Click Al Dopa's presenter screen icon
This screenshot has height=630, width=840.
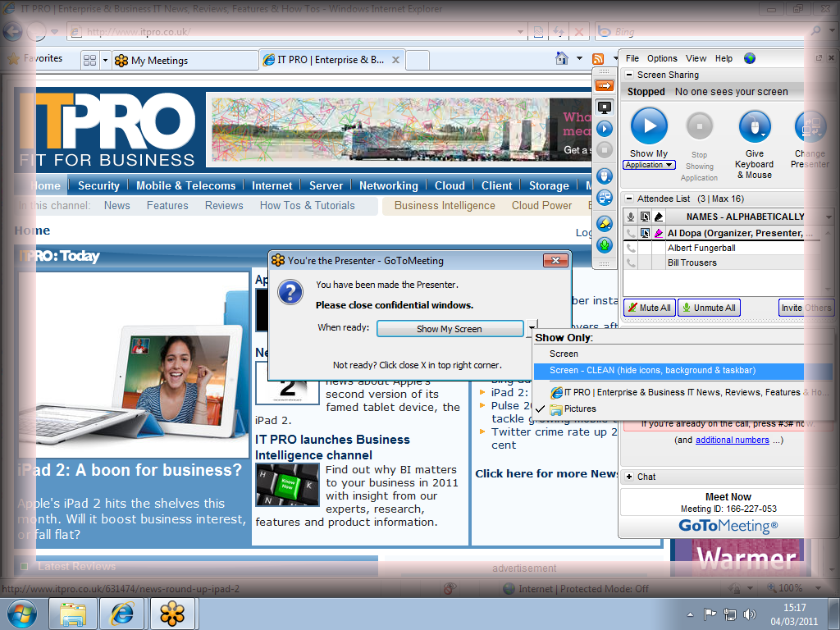[645, 233]
